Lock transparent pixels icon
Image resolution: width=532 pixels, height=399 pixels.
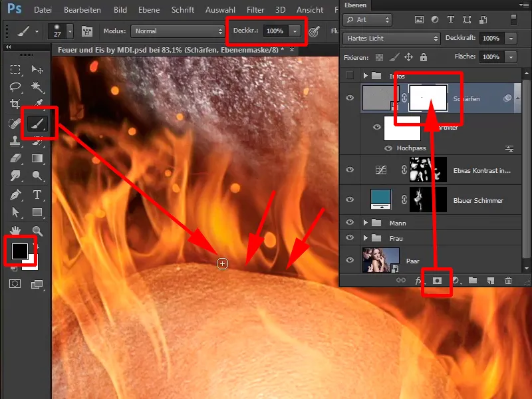tap(379, 57)
